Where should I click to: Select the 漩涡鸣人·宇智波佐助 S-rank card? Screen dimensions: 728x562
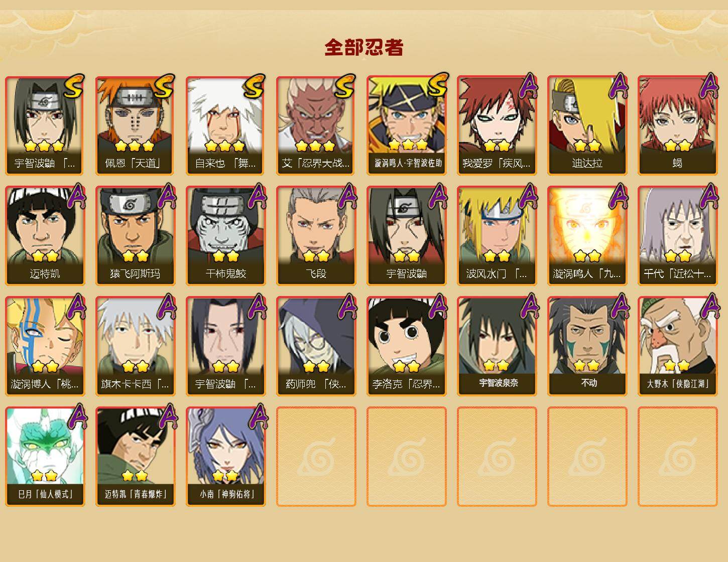tap(406, 125)
